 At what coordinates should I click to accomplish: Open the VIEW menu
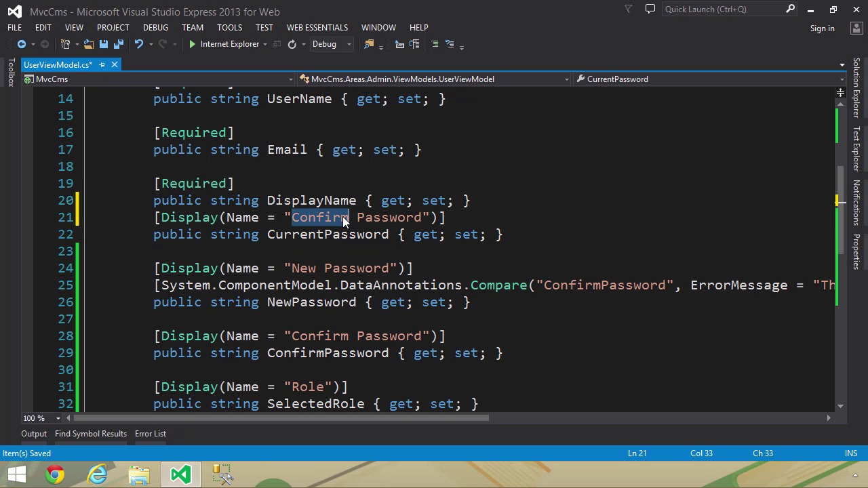tap(74, 28)
